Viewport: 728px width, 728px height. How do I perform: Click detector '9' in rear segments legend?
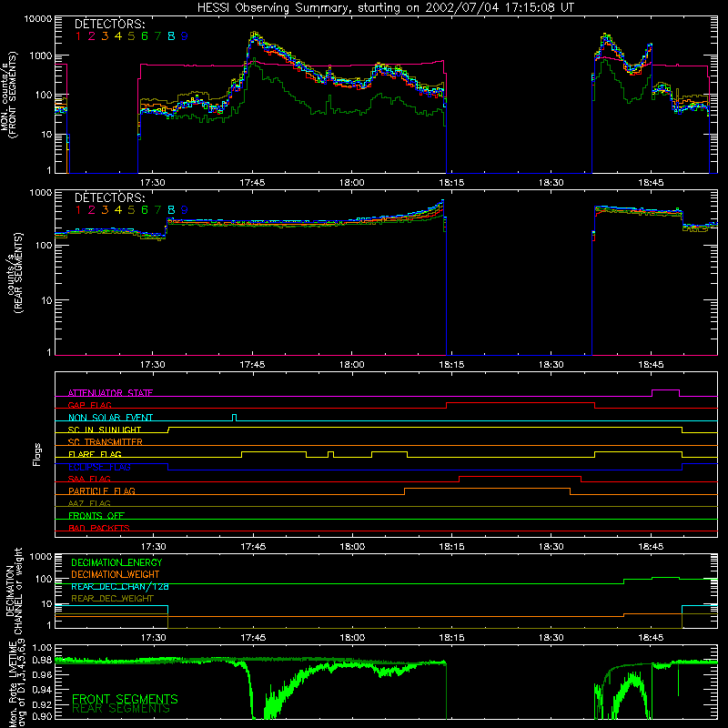pyautogui.click(x=185, y=210)
